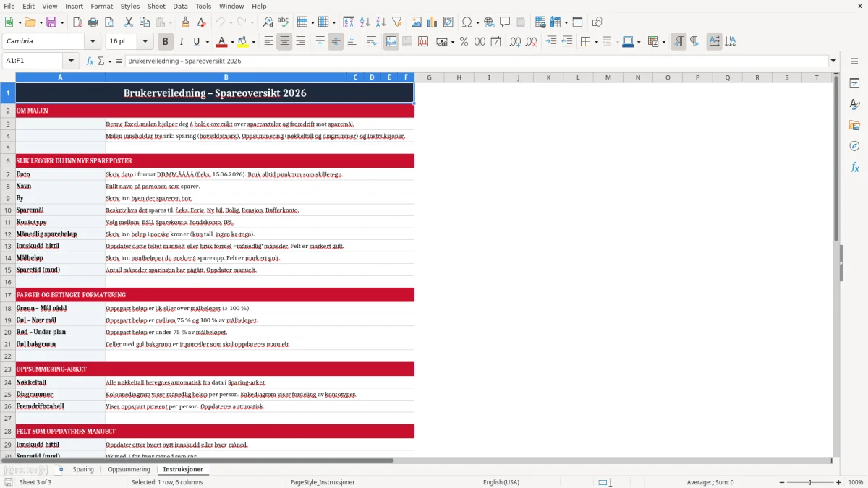Click the Sort Descending icon
Viewport: 868px width, 488px height.
[380, 22]
